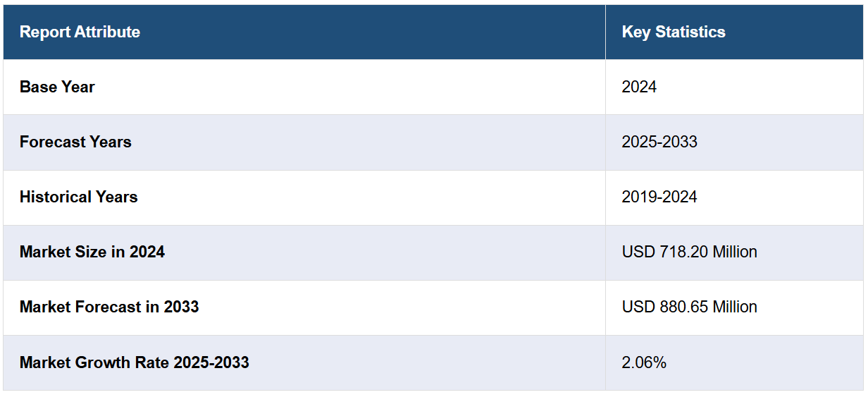Select the Forecast Years label

pos(75,142)
